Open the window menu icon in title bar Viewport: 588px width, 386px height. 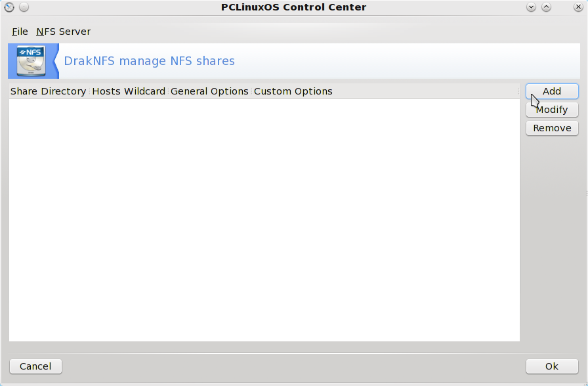pos(9,7)
